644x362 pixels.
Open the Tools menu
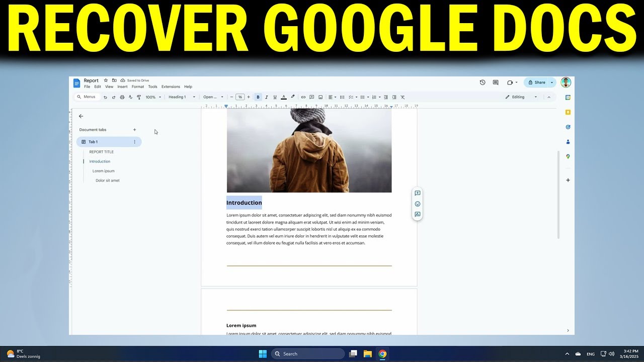point(152,86)
